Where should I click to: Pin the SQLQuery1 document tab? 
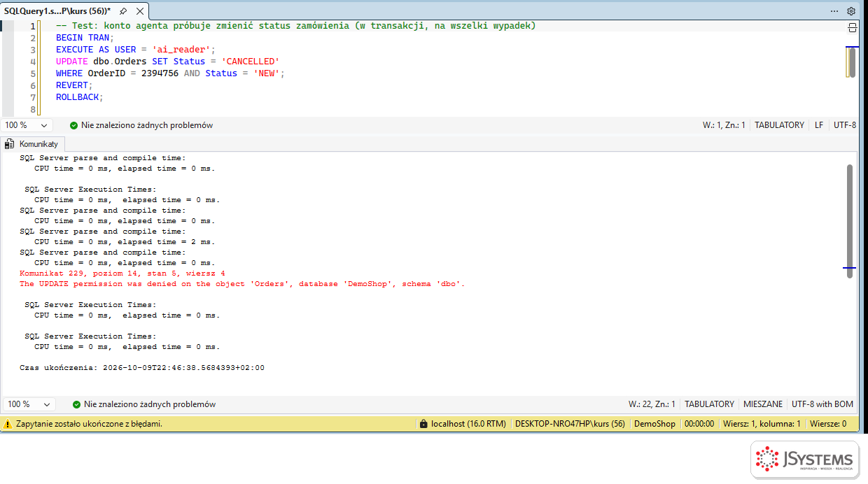[x=122, y=11]
